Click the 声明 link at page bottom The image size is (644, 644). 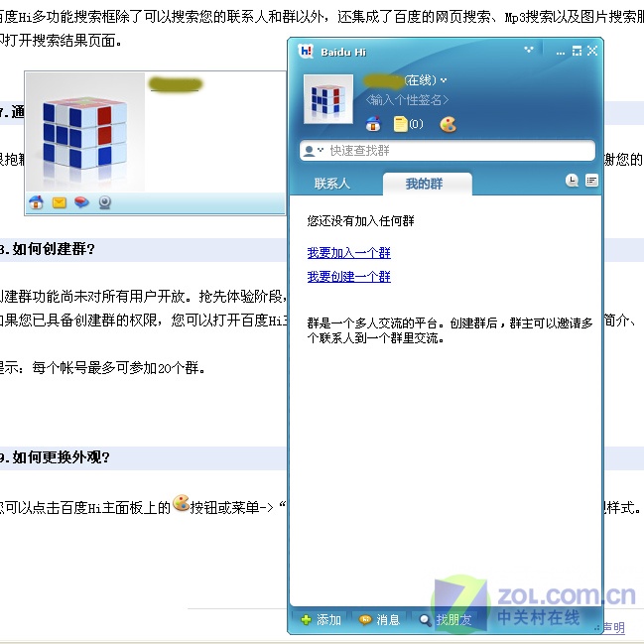tap(613, 627)
